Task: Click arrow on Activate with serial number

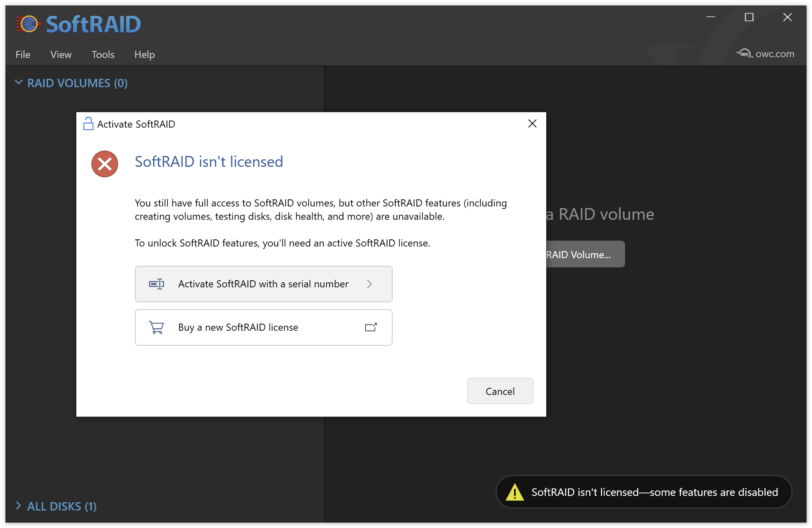Action: tap(369, 284)
